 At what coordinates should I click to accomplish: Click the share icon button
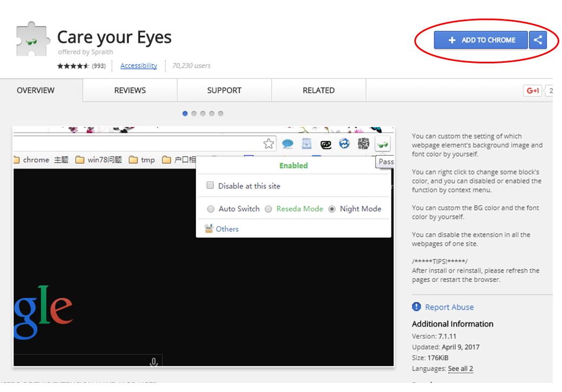click(x=538, y=40)
